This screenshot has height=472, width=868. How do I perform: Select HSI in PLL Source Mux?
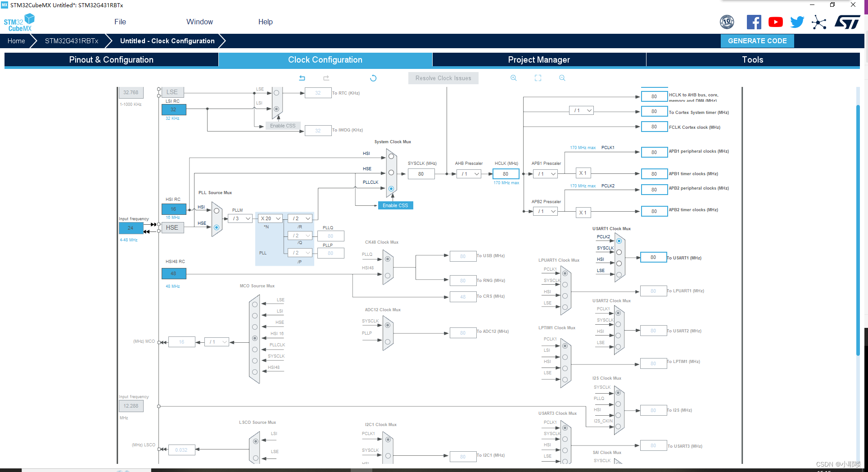click(217, 211)
